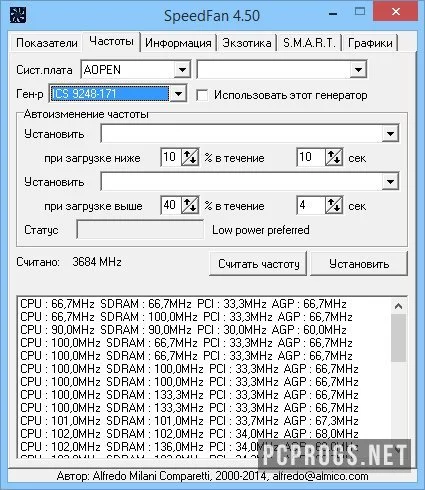Viewport: 425px width, 490px height.
Task: Open the Экзотика tab
Action: pyautogui.click(x=247, y=43)
